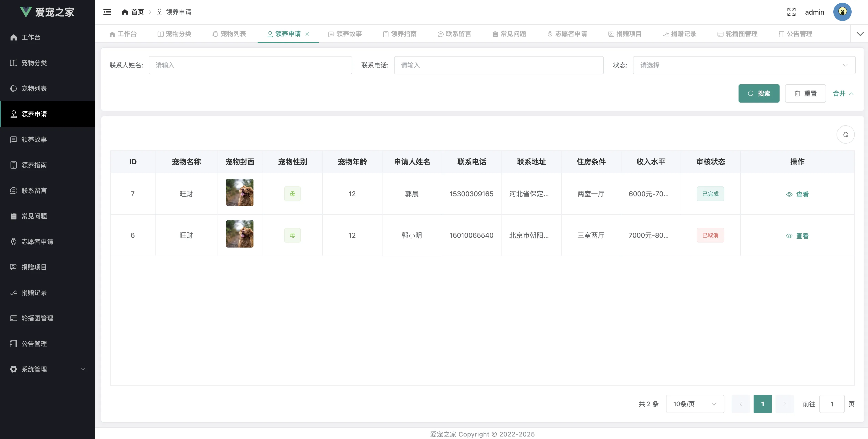Switch to the 捐赠项目 tab
Screen dimensions: 868x439
tap(625, 34)
